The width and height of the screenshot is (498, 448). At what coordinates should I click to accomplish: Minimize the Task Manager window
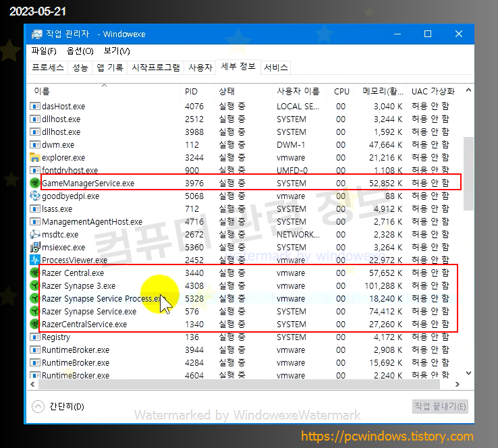tap(397, 34)
